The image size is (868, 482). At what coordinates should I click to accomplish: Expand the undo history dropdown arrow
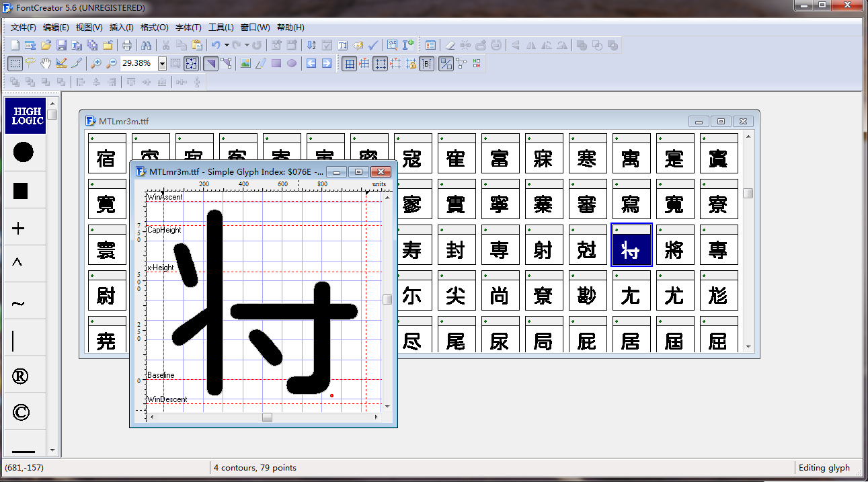coord(227,45)
